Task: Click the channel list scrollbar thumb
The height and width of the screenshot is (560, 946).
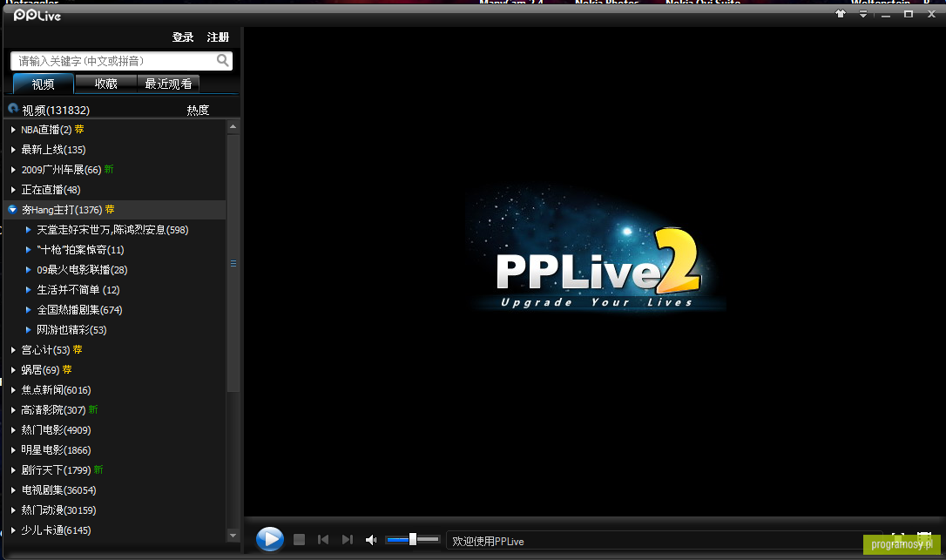Action: point(233,264)
